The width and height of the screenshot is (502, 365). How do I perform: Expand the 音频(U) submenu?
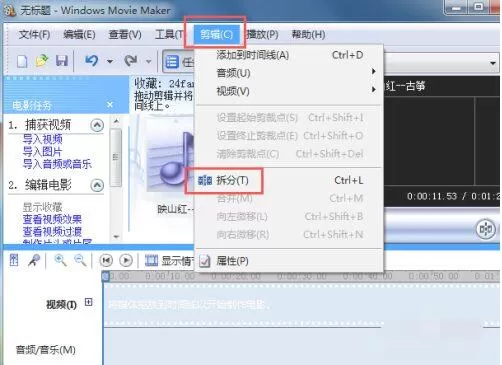[289, 73]
